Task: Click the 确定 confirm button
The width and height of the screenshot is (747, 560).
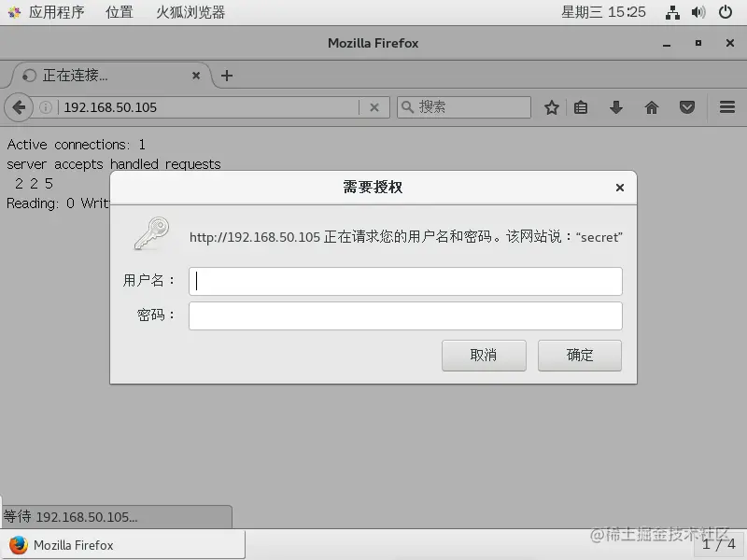Action: coord(580,356)
